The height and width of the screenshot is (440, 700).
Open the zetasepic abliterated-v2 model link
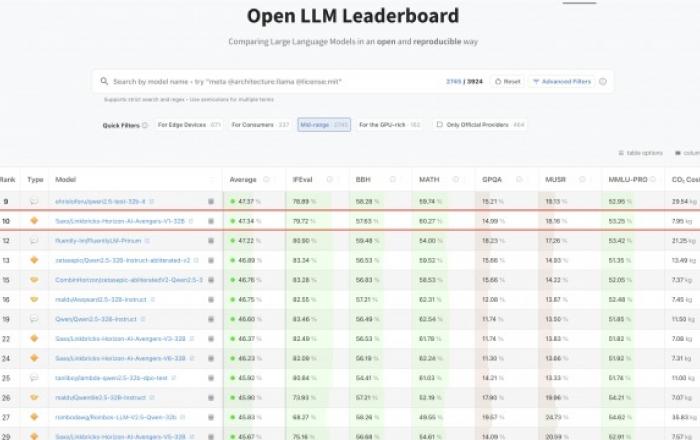pyautogui.click(x=122, y=260)
